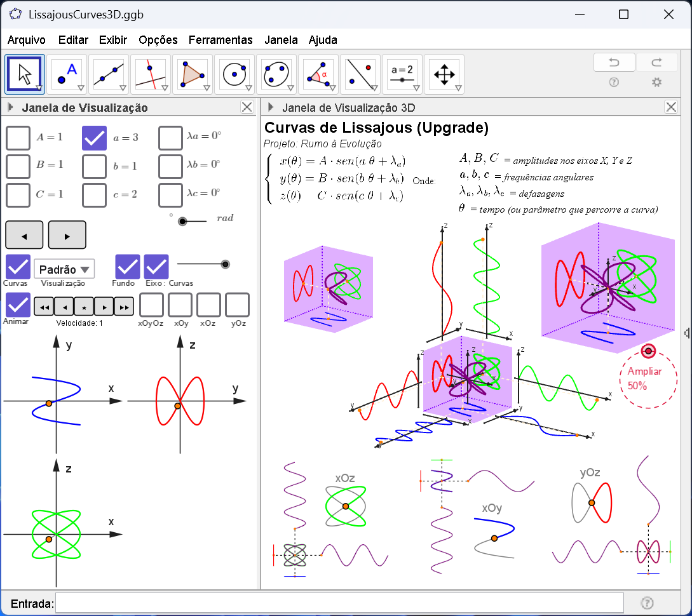Choose the Angle tool
Screen dimensions: 692x616
click(318, 74)
